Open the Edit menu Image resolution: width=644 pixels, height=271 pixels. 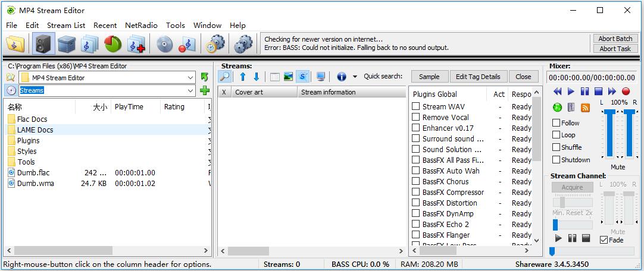(x=32, y=25)
